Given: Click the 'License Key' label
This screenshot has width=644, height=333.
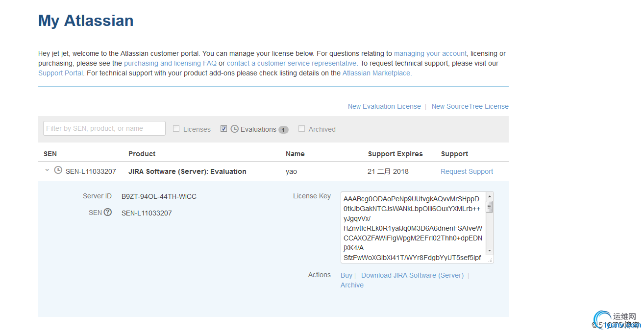Looking at the screenshot, I should click(x=312, y=196).
